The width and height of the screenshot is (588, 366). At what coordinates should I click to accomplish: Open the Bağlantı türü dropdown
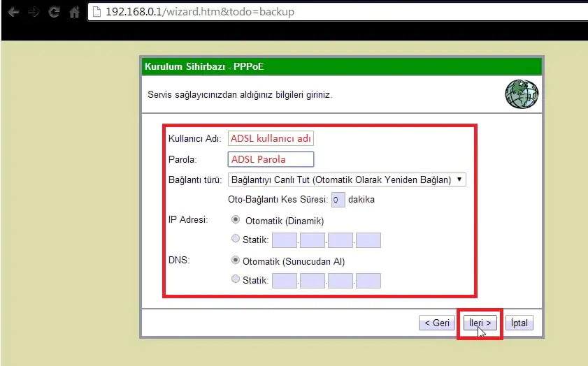tap(347, 180)
